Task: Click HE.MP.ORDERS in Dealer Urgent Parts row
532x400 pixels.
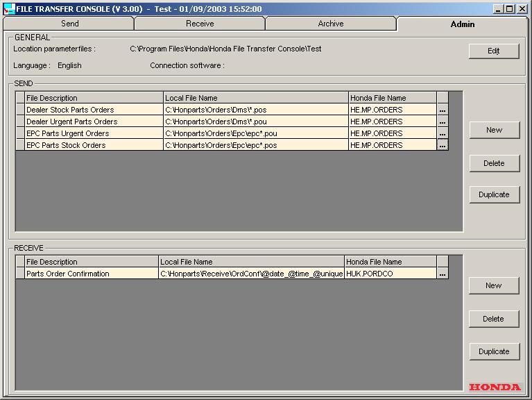Action: pos(393,122)
